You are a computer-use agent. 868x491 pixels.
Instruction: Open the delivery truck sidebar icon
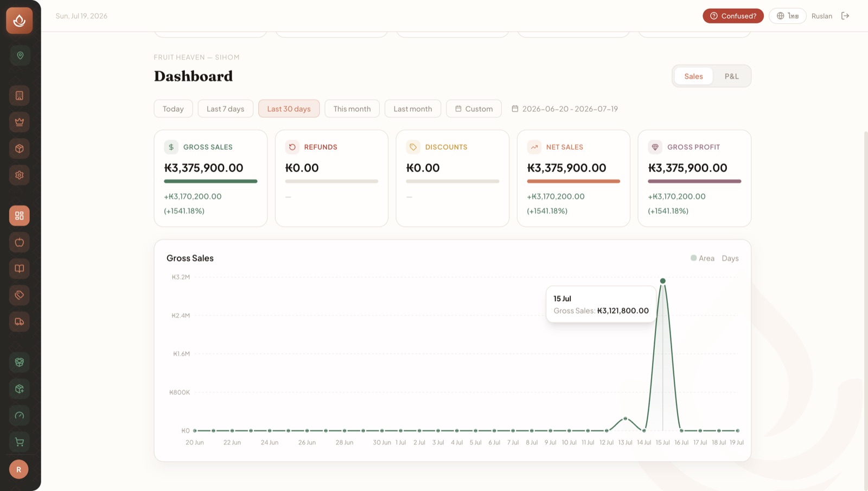click(x=20, y=322)
